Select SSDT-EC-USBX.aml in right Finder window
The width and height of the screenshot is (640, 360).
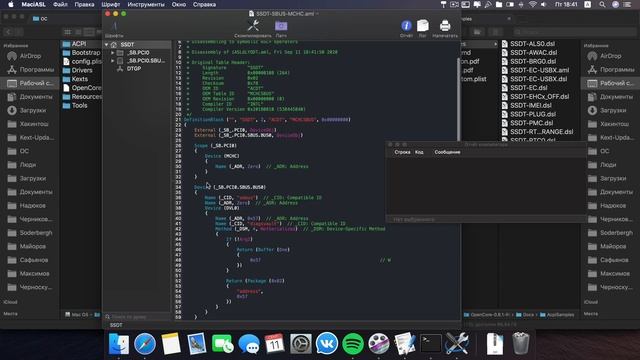tap(539, 70)
